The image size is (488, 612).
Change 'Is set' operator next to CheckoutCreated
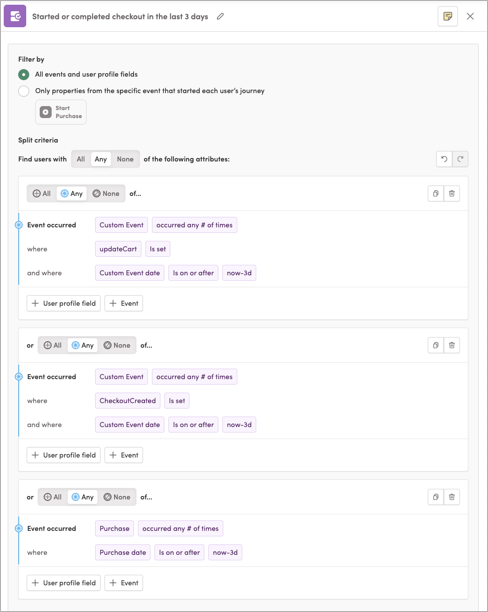click(x=177, y=401)
